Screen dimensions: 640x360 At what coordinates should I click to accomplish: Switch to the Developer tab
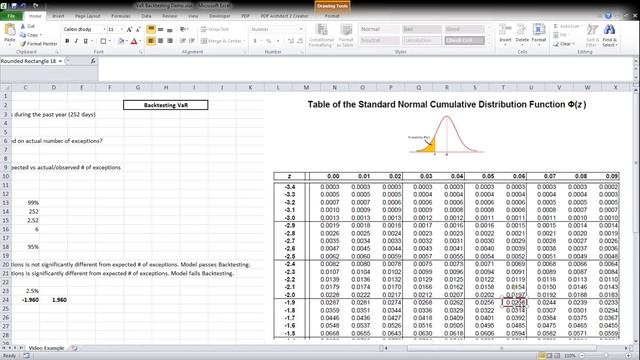[220, 16]
